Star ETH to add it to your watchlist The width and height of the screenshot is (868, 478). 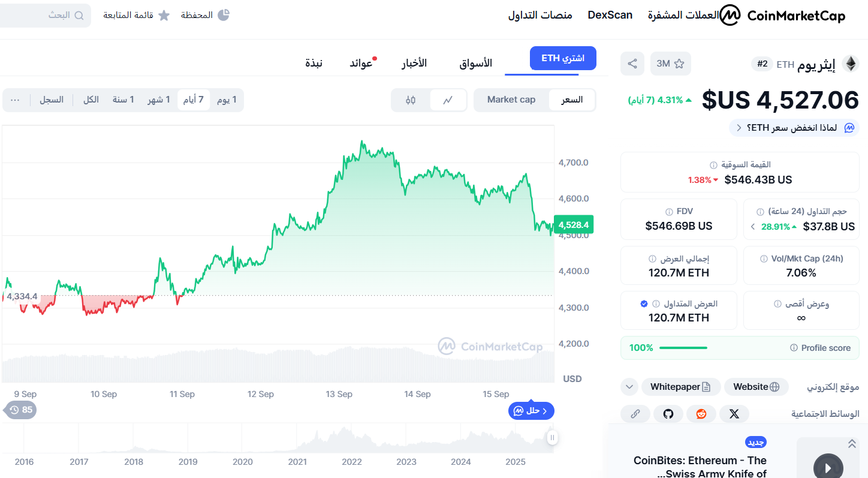coord(680,63)
